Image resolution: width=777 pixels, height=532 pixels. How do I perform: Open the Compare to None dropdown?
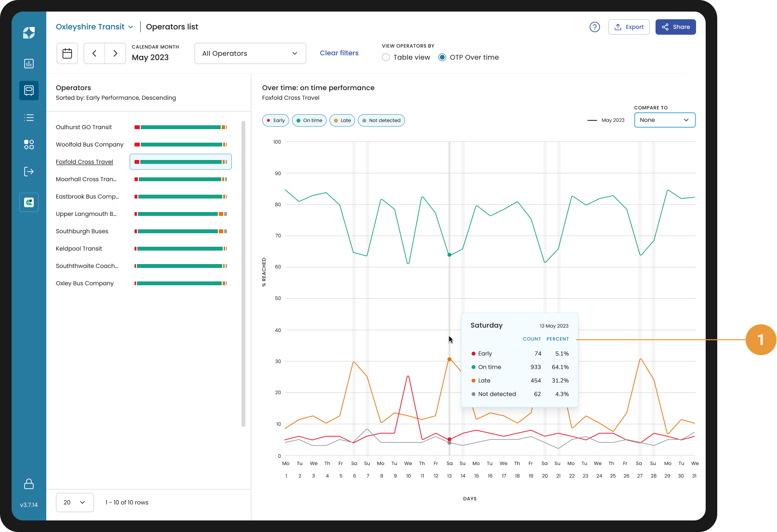[665, 120]
